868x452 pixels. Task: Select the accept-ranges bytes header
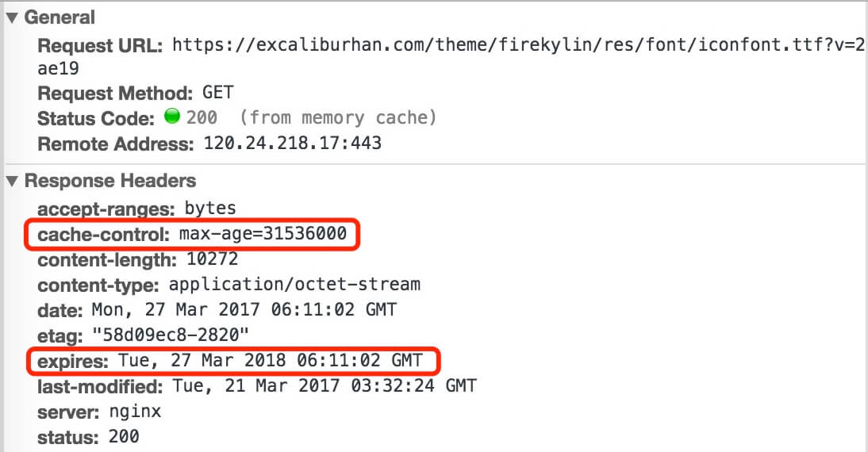(x=136, y=209)
